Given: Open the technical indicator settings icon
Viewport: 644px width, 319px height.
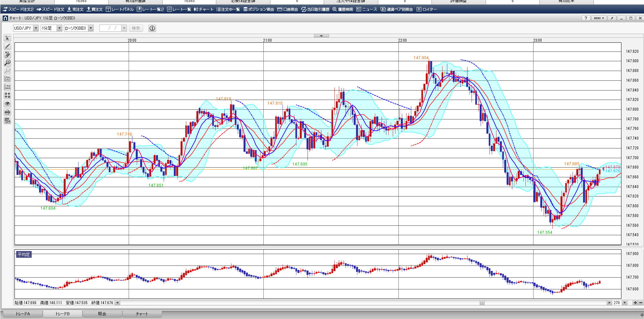Looking at the screenshot, I should (7, 78).
